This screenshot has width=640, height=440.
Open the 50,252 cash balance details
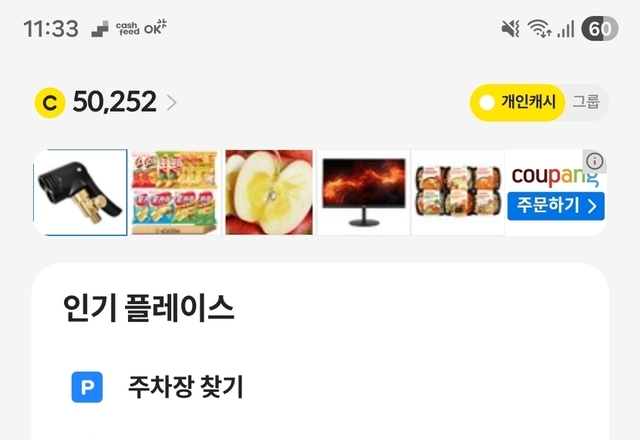tap(114, 102)
